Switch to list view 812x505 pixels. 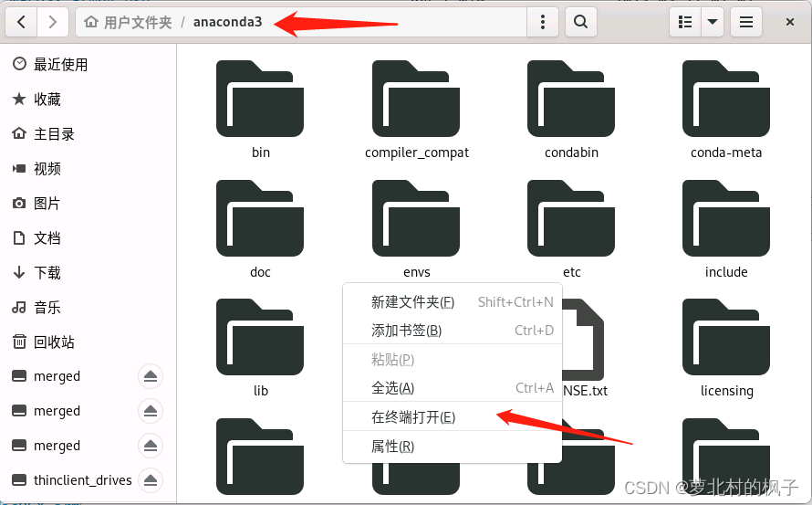pyautogui.click(x=685, y=22)
